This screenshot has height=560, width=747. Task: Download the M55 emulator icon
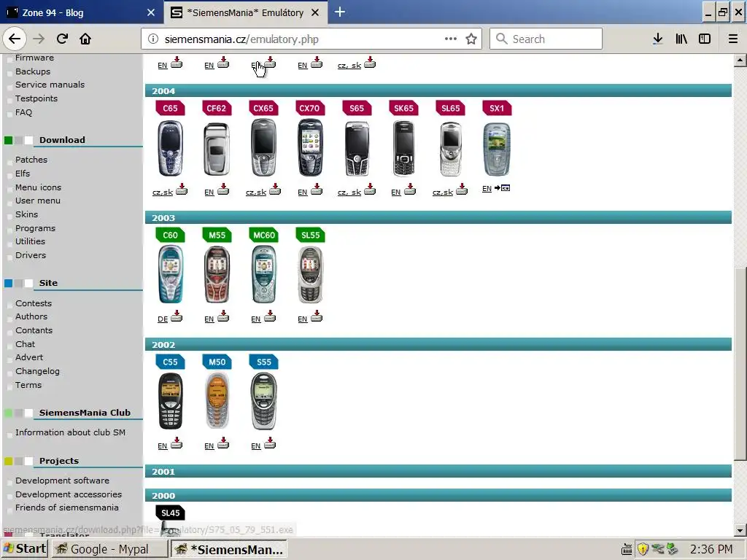(x=223, y=316)
